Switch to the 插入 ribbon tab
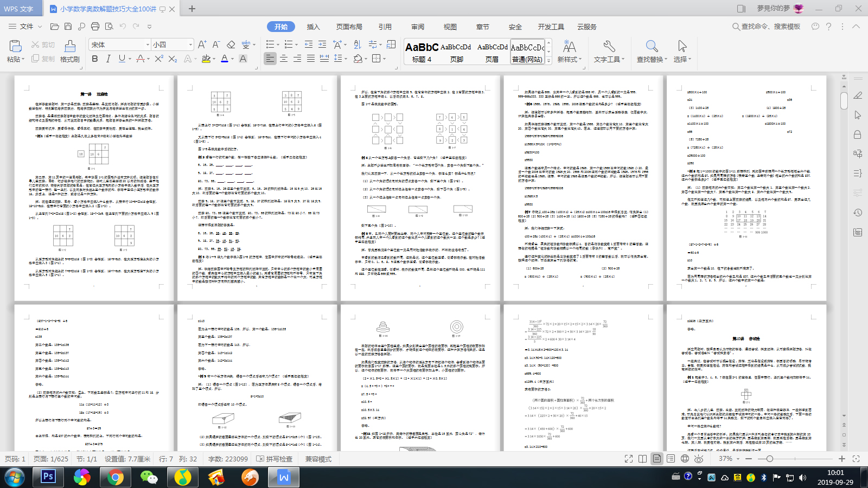 point(313,26)
